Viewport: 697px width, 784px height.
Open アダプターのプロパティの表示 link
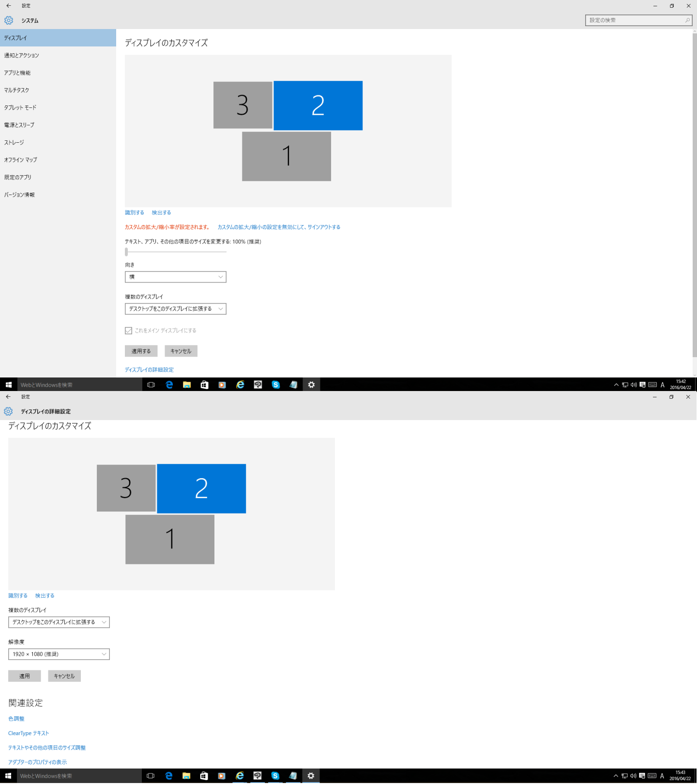click(x=38, y=762)
